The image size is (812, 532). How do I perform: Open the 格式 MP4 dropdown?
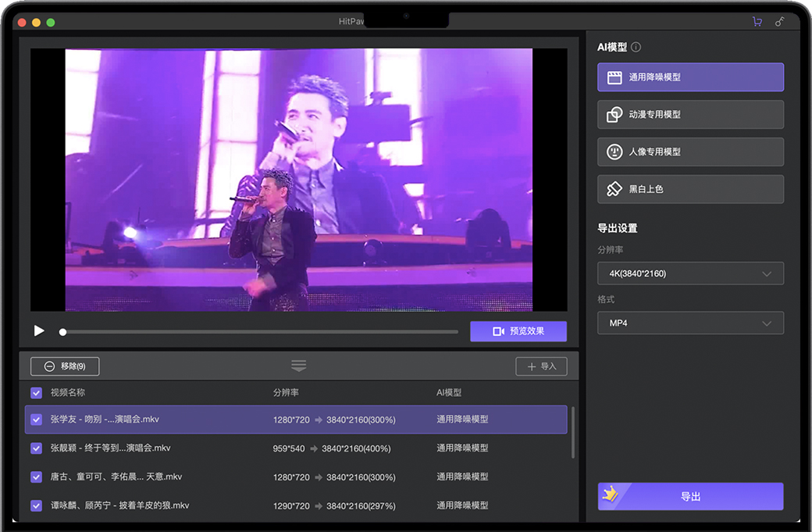pyautogui.click(x=690, y=323)
